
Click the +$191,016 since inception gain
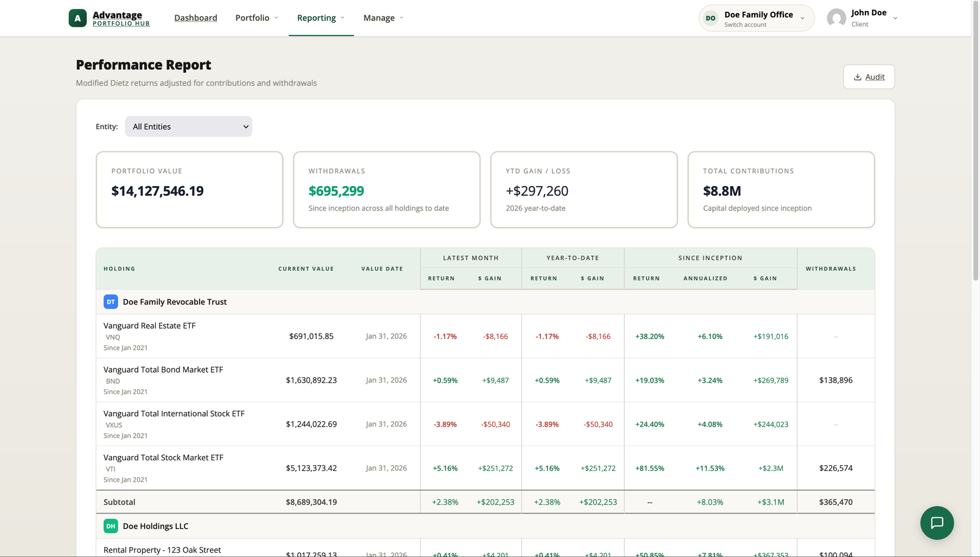click(771, 336)
